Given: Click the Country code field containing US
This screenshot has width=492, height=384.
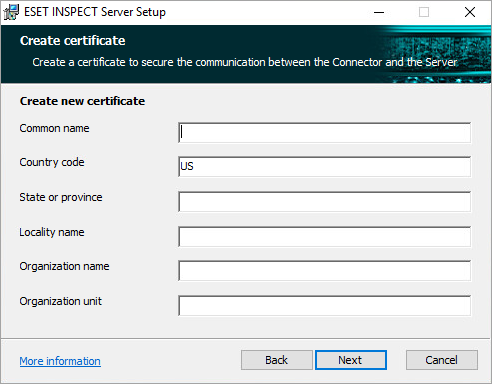Looking at the screenshot, I should 325,167.
